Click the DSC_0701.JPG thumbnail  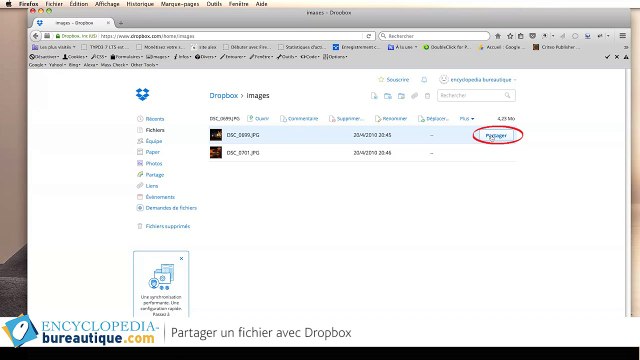click(x=216, y=153)
